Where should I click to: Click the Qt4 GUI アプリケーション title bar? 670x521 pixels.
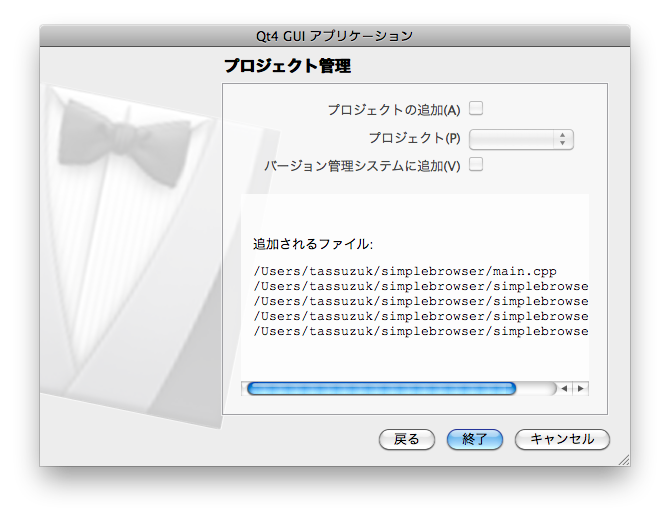pos(334,35)
